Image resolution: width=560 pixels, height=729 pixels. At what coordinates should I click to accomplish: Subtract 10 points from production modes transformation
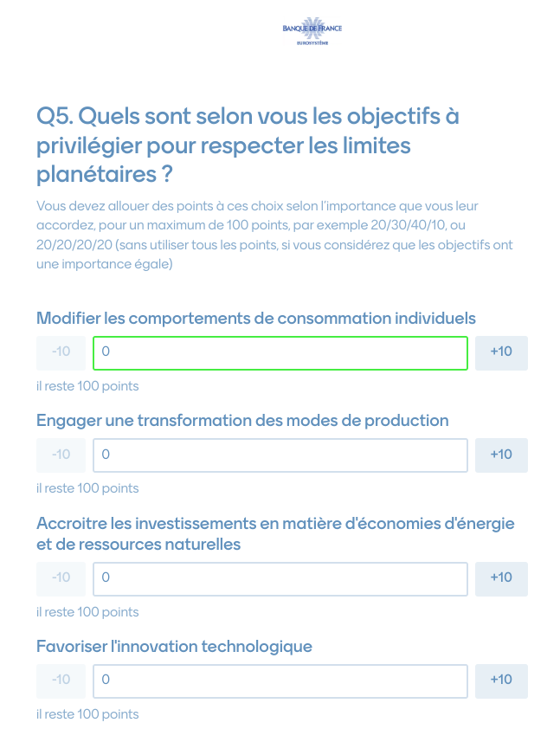coord(61,455)
